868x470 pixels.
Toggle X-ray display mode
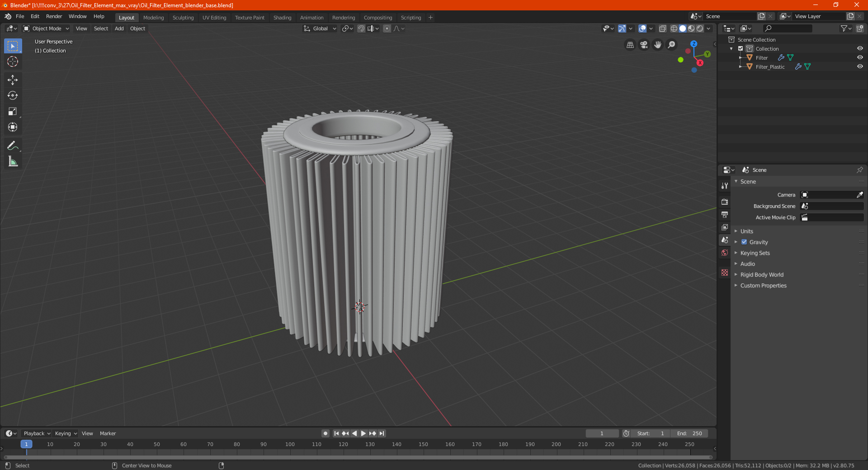[662, 28]
